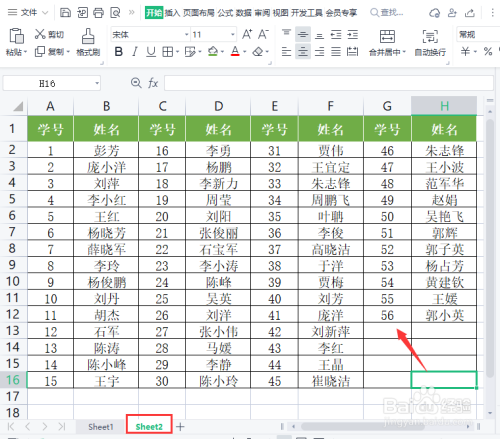Switch to the Insert (插入) ribbon tab
This screenshot has width=500, height=439.
coord(172,13)
